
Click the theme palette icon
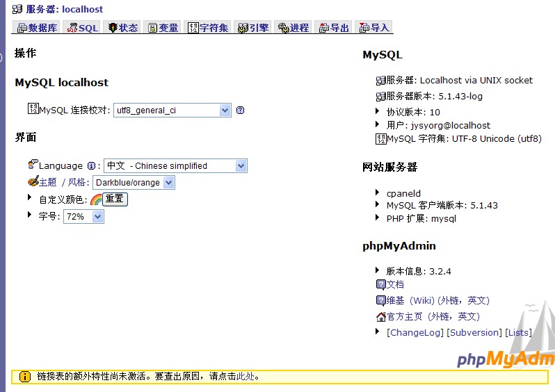point(33,181)
